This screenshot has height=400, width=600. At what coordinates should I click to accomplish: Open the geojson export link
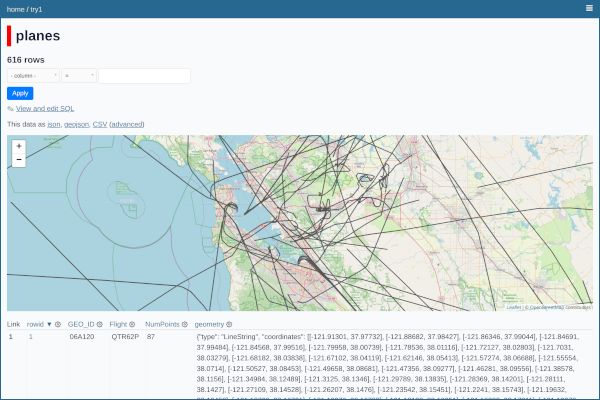click(x=76, y=124)
